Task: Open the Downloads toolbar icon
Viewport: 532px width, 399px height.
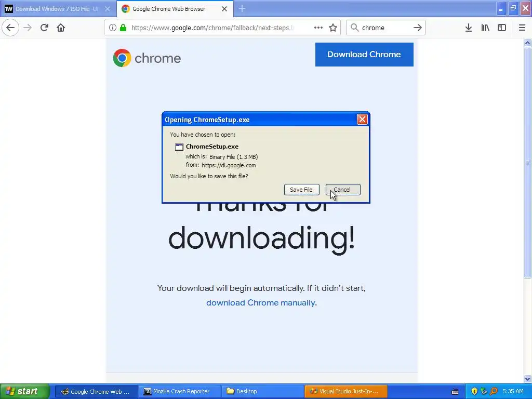Action: tap(469, 28)
